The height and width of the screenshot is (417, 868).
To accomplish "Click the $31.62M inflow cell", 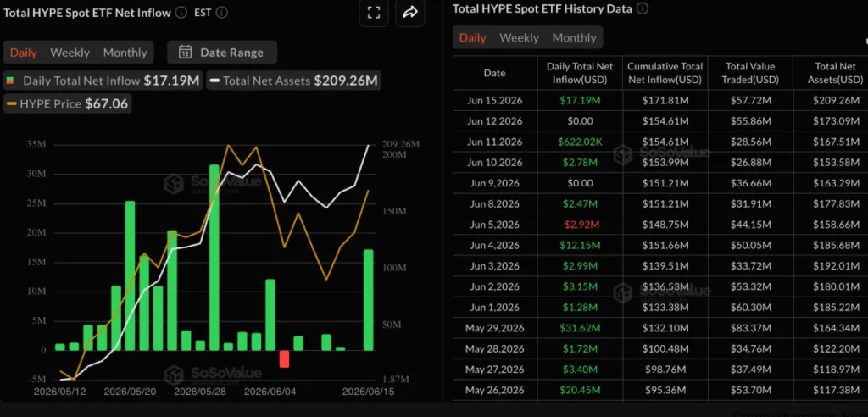I will click(x=580, y=328).
